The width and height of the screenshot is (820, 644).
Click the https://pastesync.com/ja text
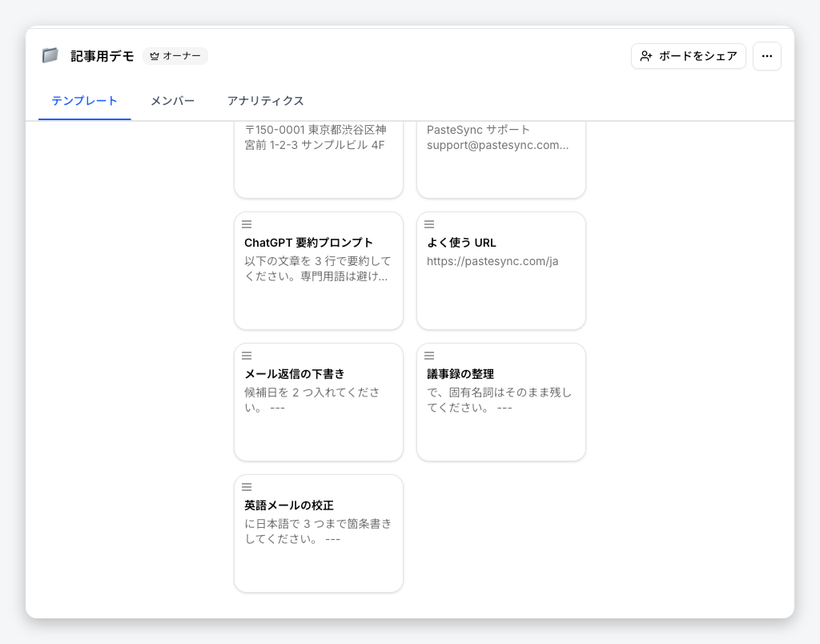492,261
